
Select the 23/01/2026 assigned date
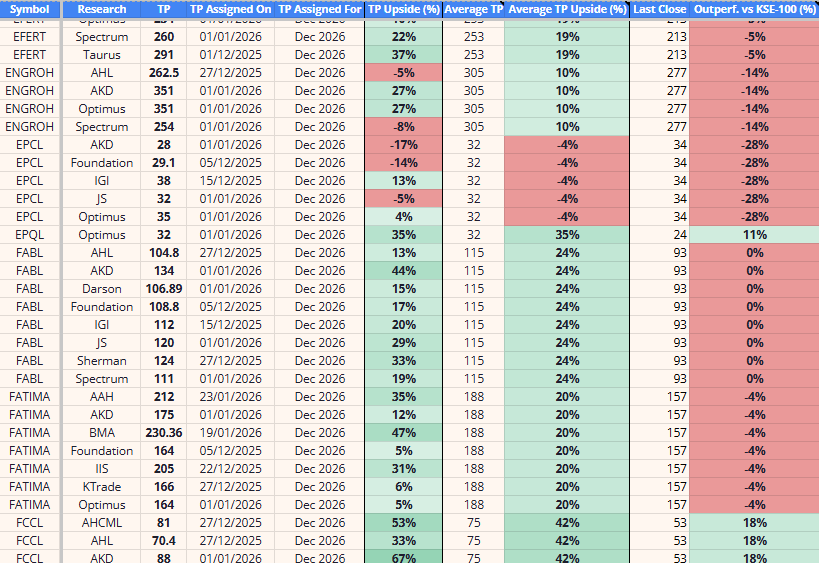point(230,397)
